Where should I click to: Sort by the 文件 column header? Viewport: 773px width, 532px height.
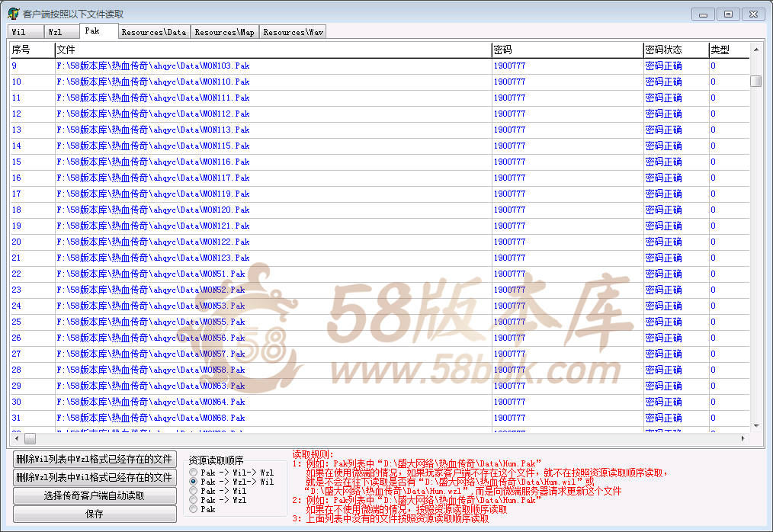click(x=273, y=50)
